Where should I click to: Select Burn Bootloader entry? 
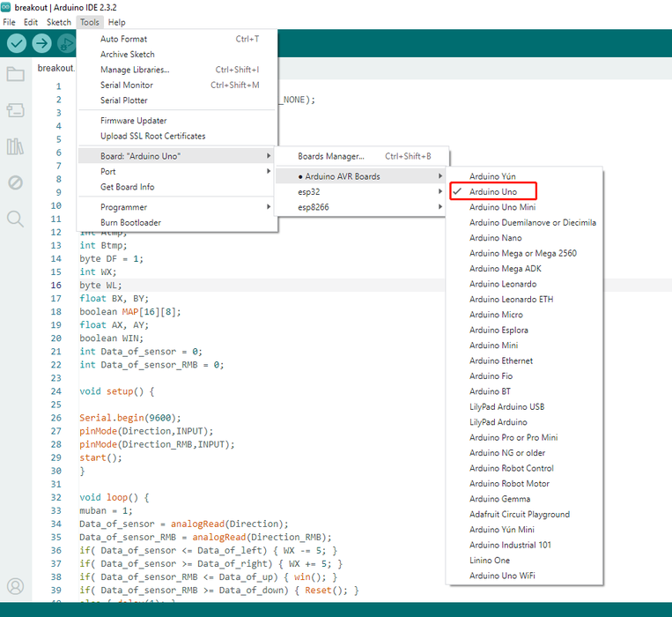coord(176,223)
